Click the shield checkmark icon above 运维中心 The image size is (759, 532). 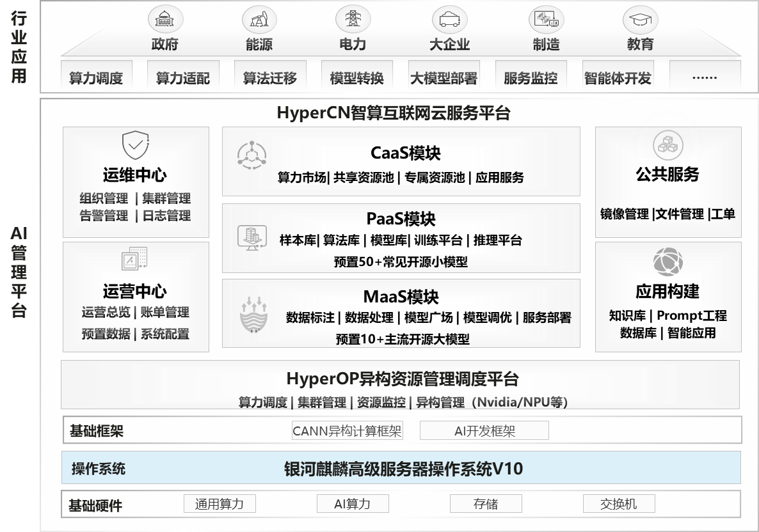click(x=135, y=145)
